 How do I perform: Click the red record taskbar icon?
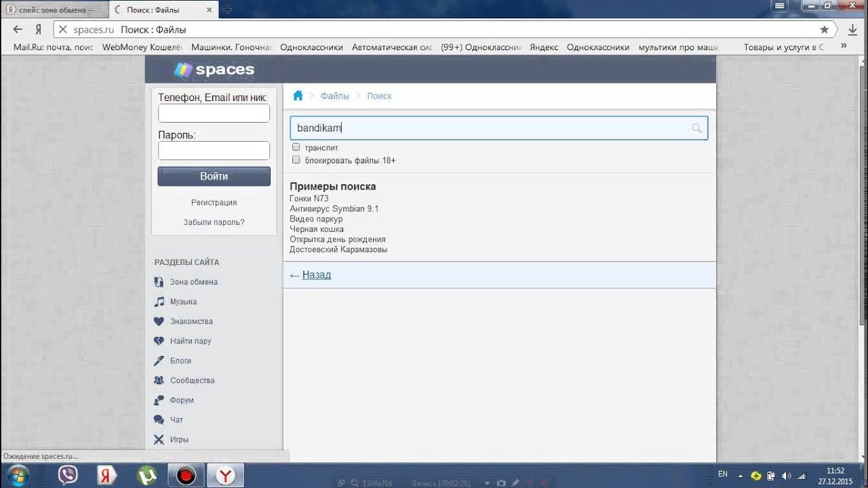tap(186, 475)
